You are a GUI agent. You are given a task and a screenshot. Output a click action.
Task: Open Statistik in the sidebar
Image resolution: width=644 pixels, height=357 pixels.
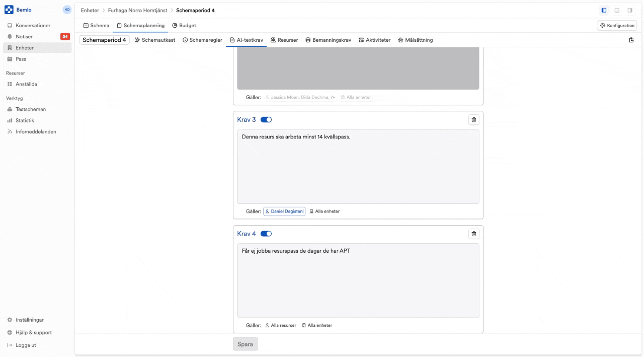pos(37,120)
